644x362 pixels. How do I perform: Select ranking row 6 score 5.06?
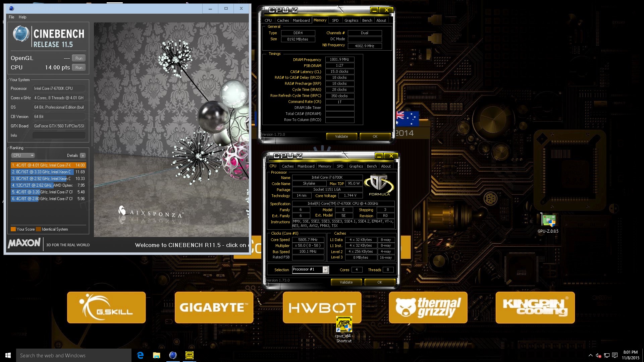coord(48,199)
